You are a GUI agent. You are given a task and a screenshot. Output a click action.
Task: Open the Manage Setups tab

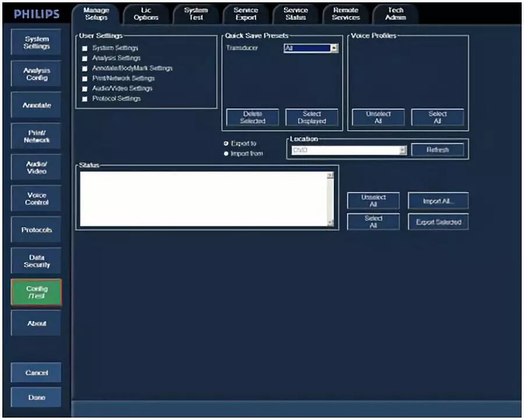(x=96, y=14)
